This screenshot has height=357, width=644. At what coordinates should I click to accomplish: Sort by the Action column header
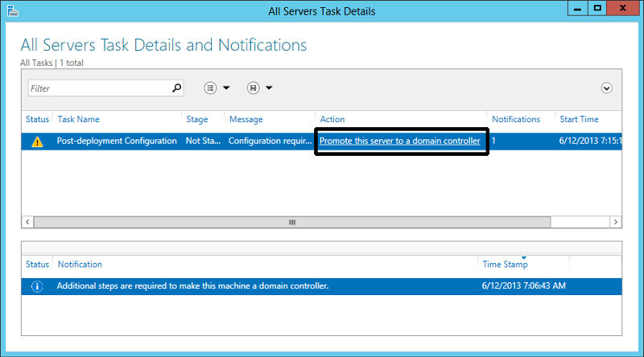[332, 120]
